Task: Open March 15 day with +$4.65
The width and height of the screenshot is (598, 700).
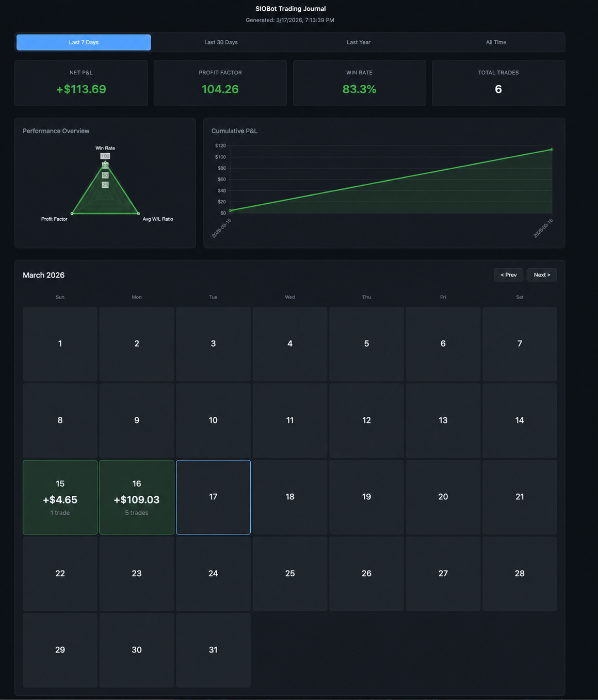Action: [60, 497]
